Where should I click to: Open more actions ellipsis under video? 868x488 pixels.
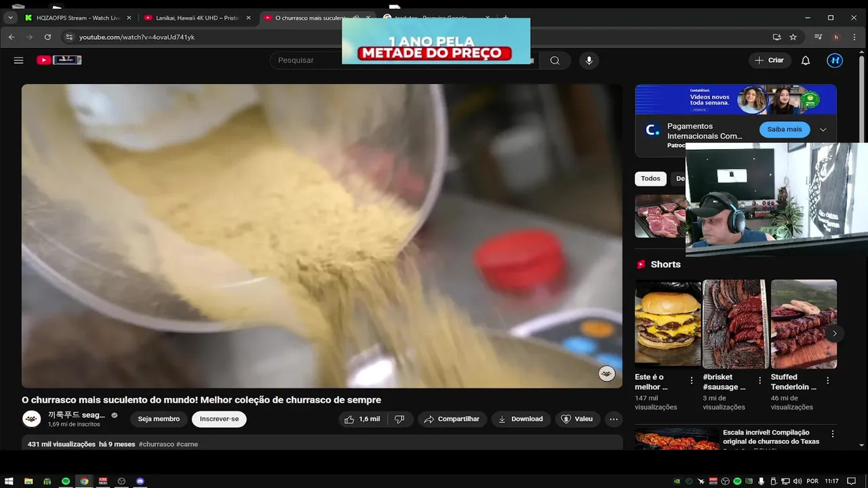[614, 419]
